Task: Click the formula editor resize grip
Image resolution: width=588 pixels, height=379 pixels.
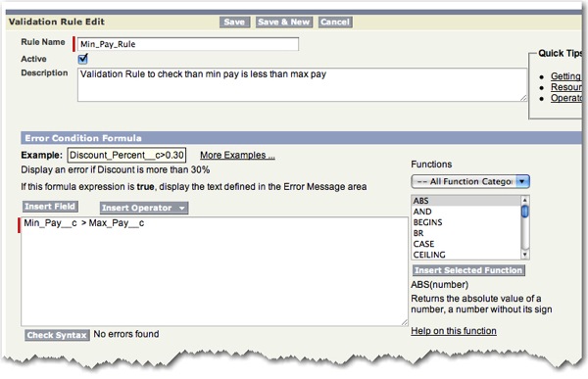Action: (404, 322)
